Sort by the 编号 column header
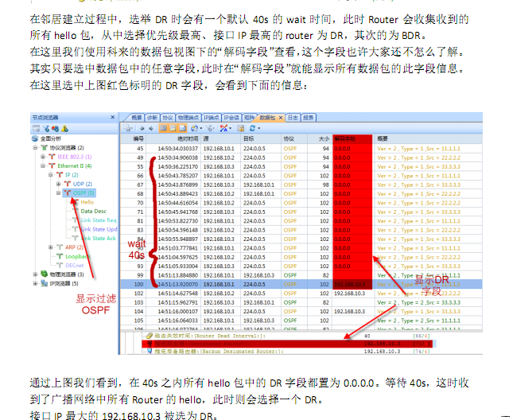The height and width of the screenshot is (420, 513). click(x=133, y=138)
